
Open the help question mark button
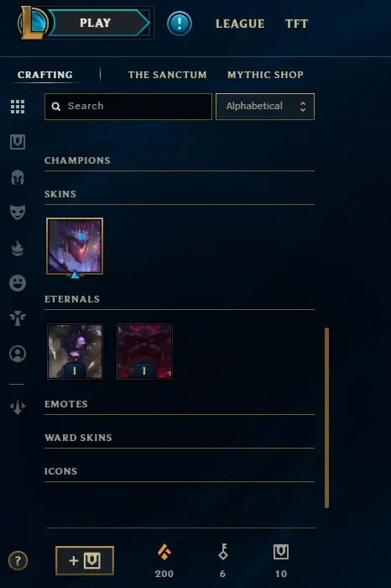tap(18, 561)
